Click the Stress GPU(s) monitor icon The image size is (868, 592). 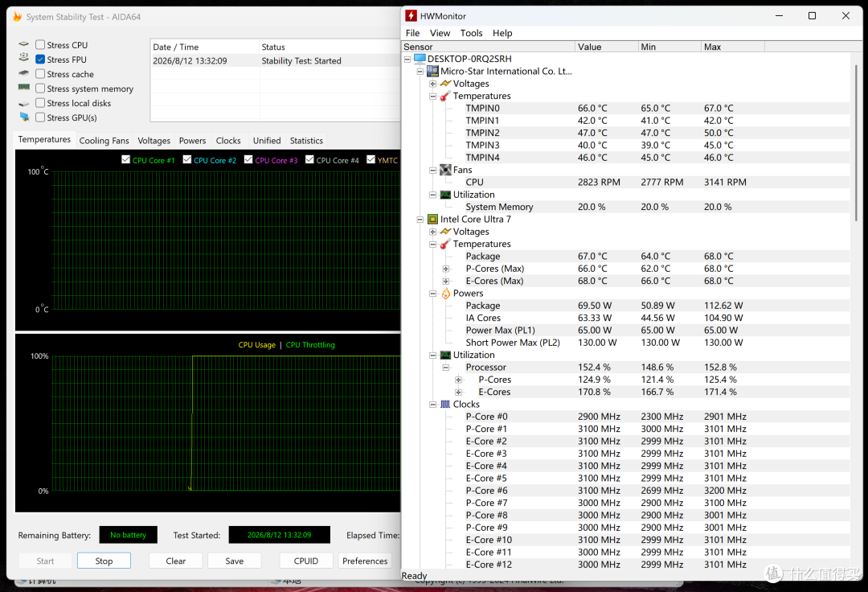(24, 117)
